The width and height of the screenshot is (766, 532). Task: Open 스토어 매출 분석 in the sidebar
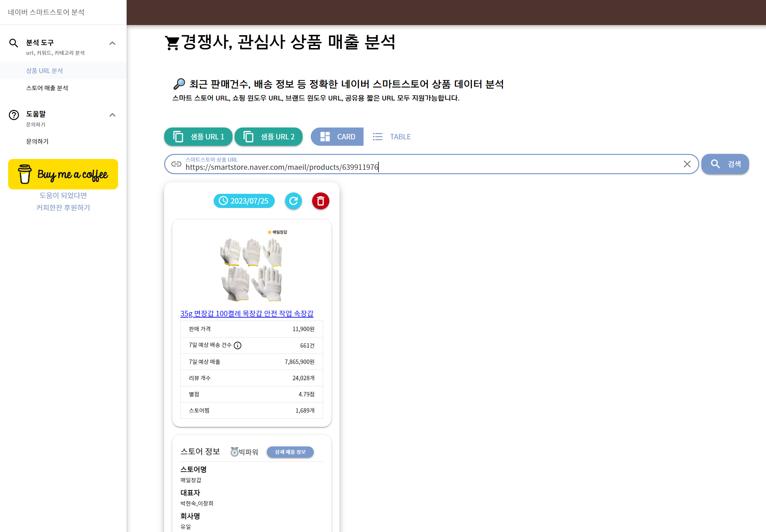[x=47, y=88]
